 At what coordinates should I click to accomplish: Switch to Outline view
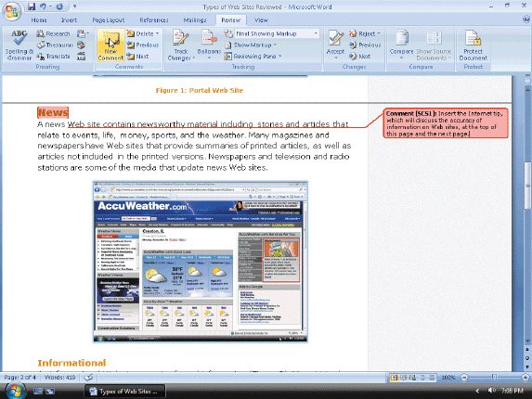(422, 378)
